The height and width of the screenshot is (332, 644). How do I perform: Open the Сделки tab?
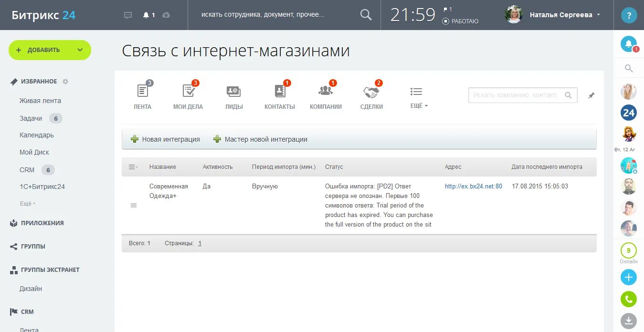pyautogui.click(x=372, y=91)
